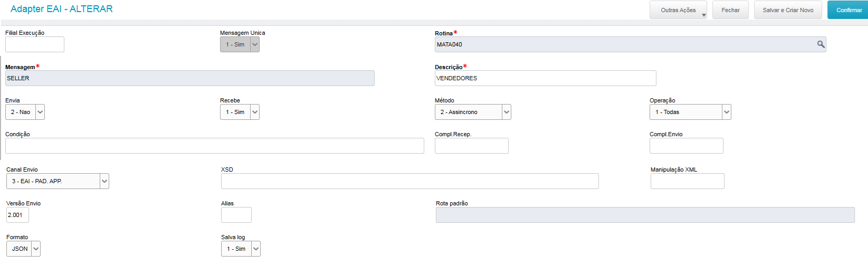Open the Operação dropdown
868x264 pixels.
pos(727,112)
